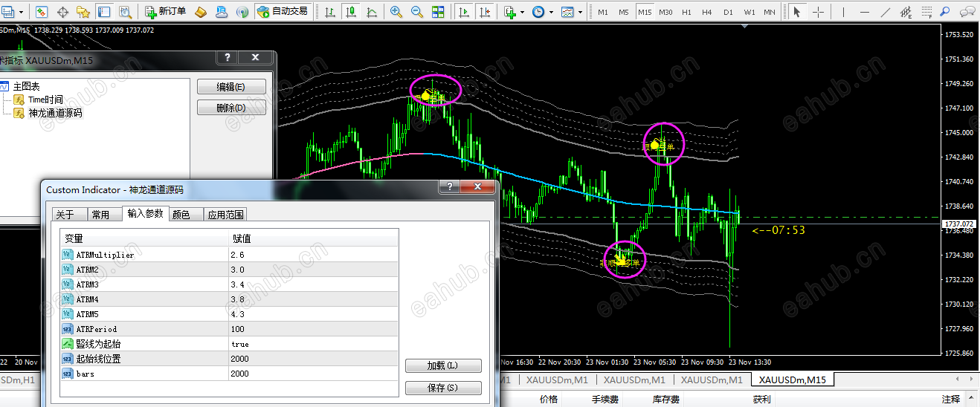Image resolution: width=980 pixels, height=407 pixels.
Task: Click the search magnifier icon
Action: click(x=945, y=12)
